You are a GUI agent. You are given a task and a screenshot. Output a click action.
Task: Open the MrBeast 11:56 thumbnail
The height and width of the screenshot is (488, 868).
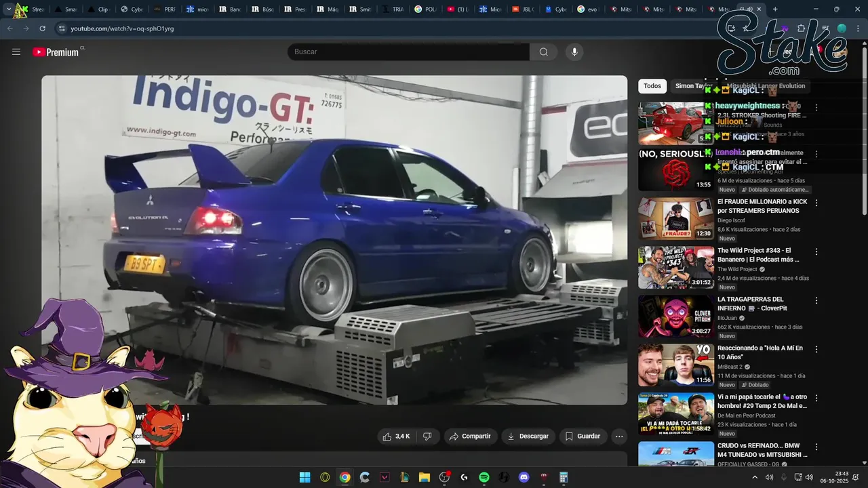(x=676, y=365)
